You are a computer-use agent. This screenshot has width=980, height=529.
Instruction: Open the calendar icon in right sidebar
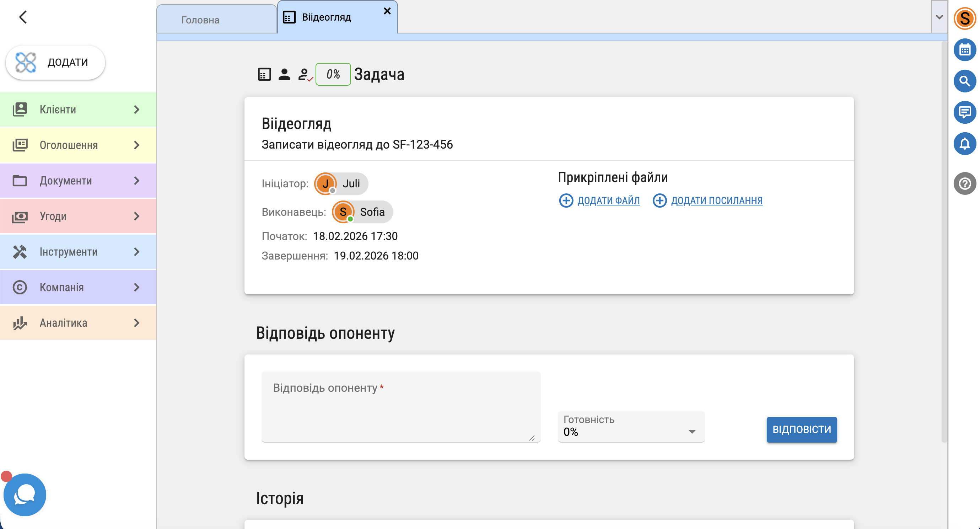964,50
